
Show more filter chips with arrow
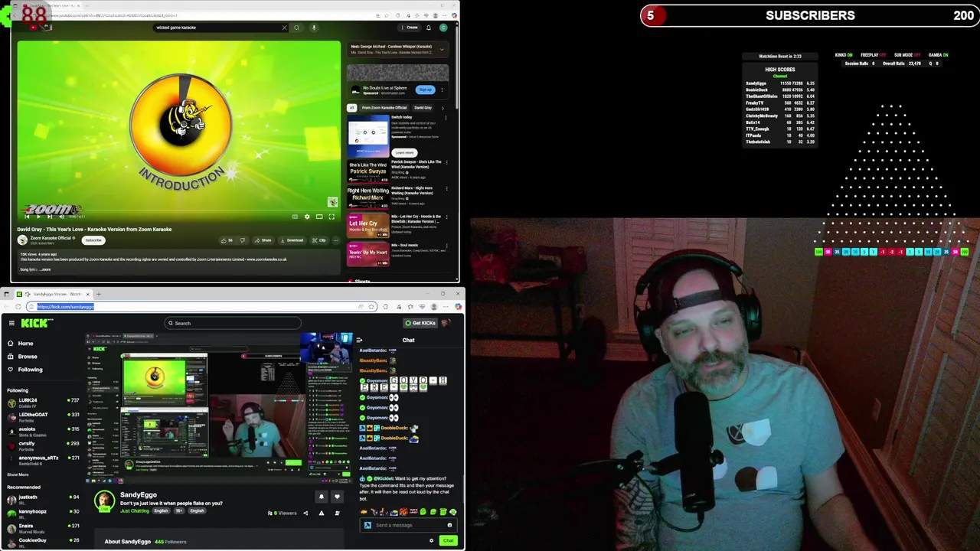point(442,108)
